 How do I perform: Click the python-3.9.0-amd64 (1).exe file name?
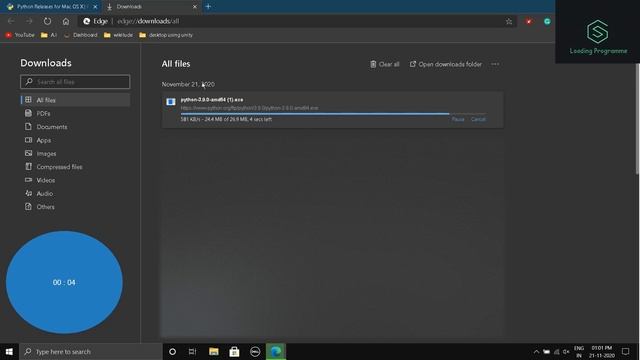212,100
